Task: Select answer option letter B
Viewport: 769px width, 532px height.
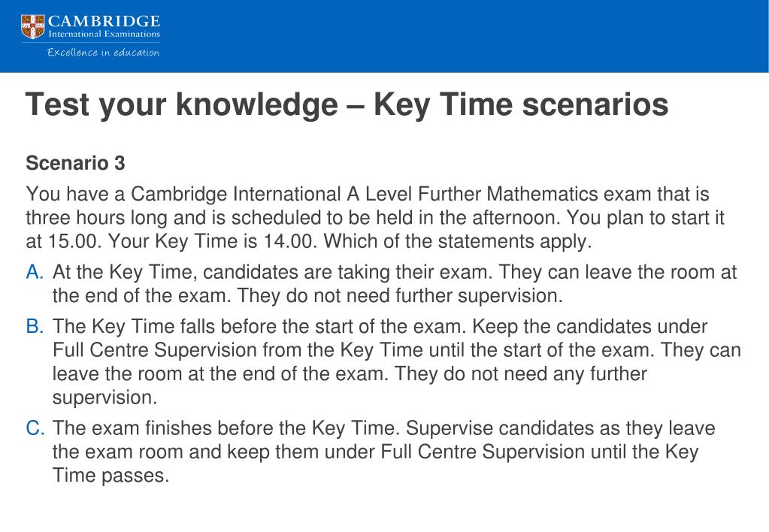Action: [35, 326]
